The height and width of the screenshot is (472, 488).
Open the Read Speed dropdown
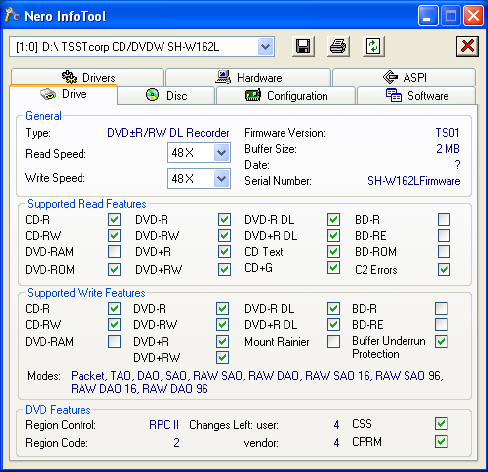[x=221, y=153]
